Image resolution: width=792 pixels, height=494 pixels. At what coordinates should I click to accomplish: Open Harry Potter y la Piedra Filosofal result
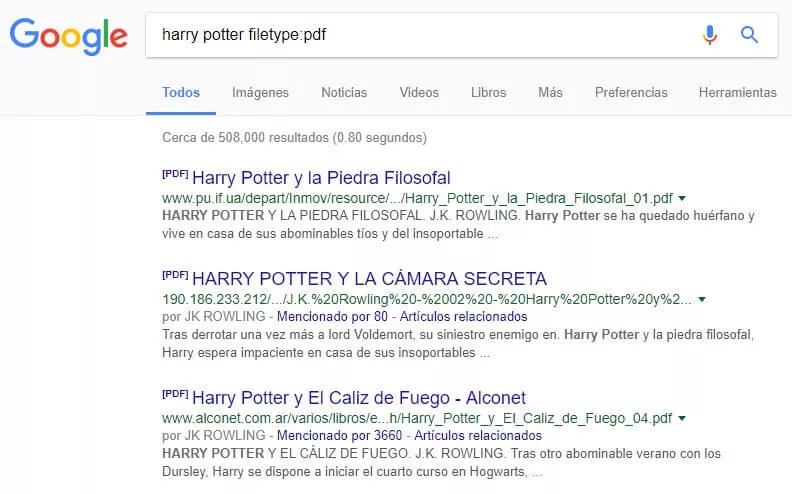click(321, 178)
